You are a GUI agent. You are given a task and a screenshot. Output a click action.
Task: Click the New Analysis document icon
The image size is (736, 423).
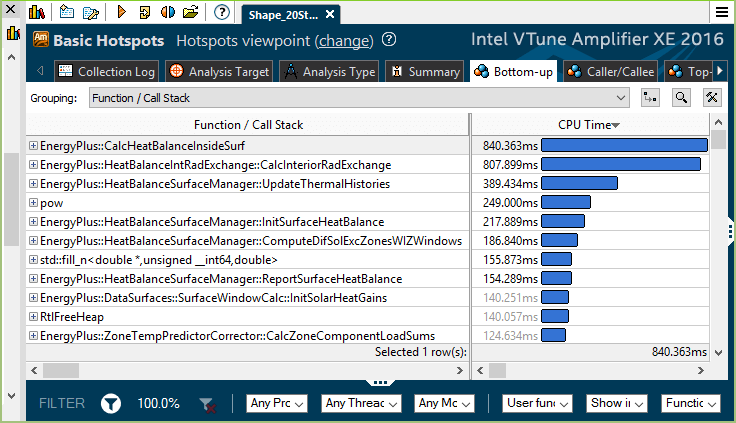point(91,12)
